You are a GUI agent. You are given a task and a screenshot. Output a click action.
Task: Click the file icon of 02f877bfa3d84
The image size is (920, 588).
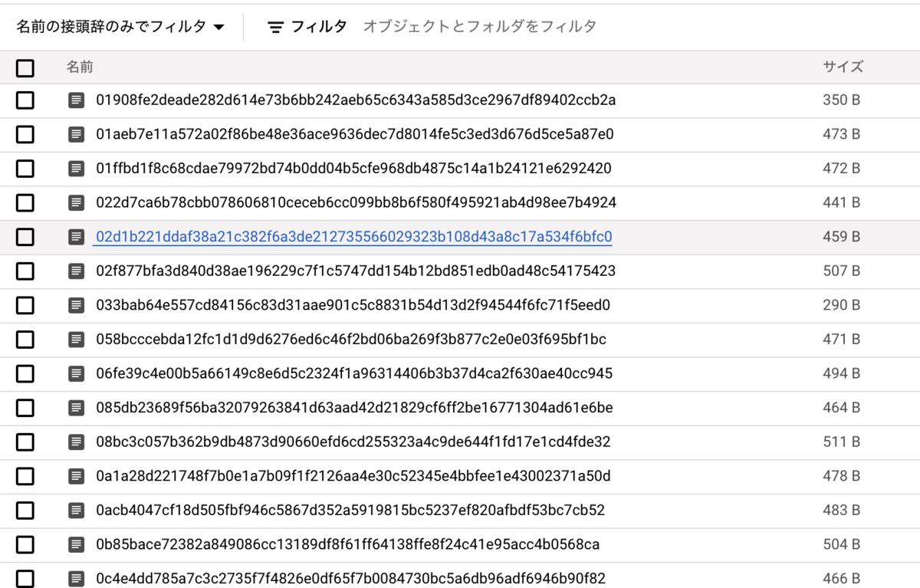(x=76, y=271)
